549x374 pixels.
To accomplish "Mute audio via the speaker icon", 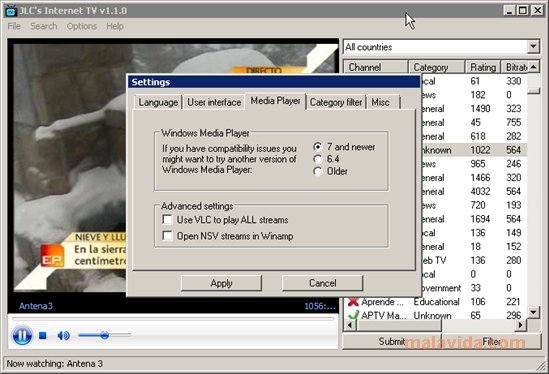I will (x=63, y=336).
